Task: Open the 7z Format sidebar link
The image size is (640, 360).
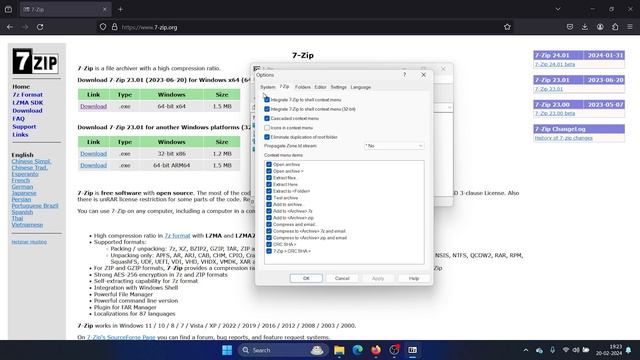Action: [27, 94]
